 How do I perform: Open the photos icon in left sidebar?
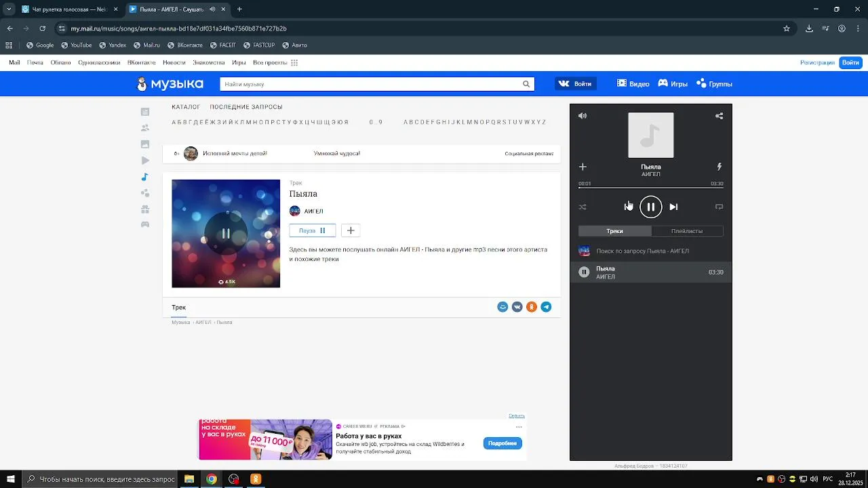click(x=145, y=144)
